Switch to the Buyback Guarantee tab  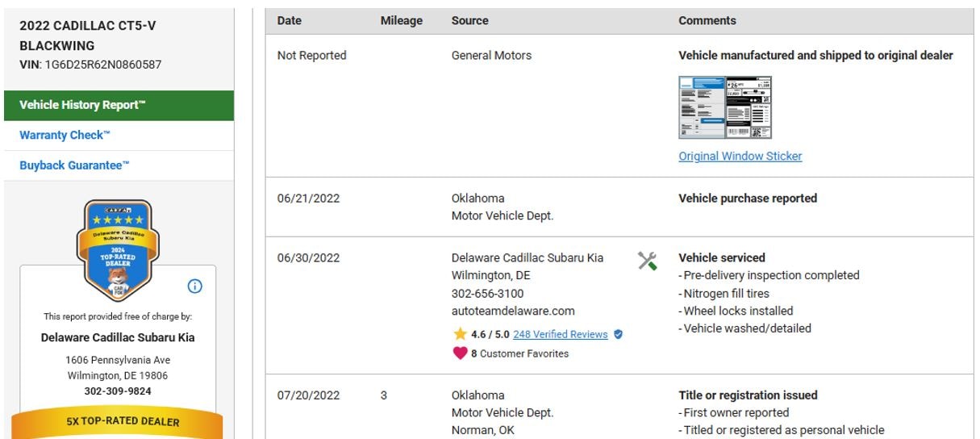tap(74, 165)
